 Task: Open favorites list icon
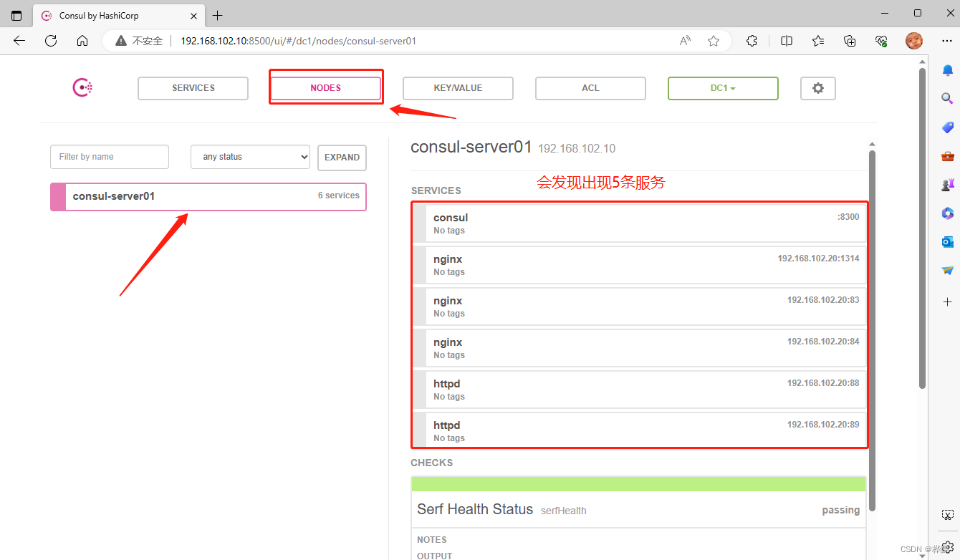[x=818, y=41]
